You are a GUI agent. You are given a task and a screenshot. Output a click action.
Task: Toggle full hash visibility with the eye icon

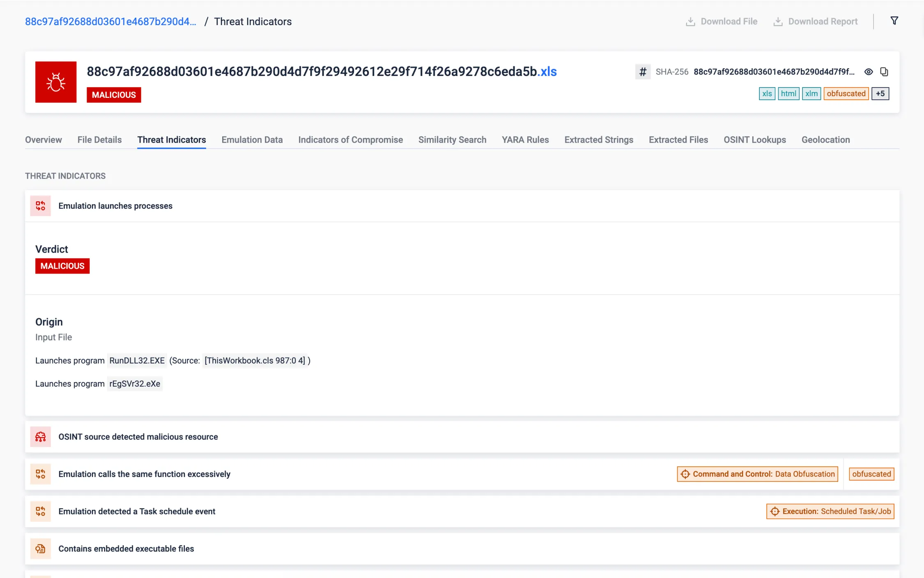tap(869, 72)
